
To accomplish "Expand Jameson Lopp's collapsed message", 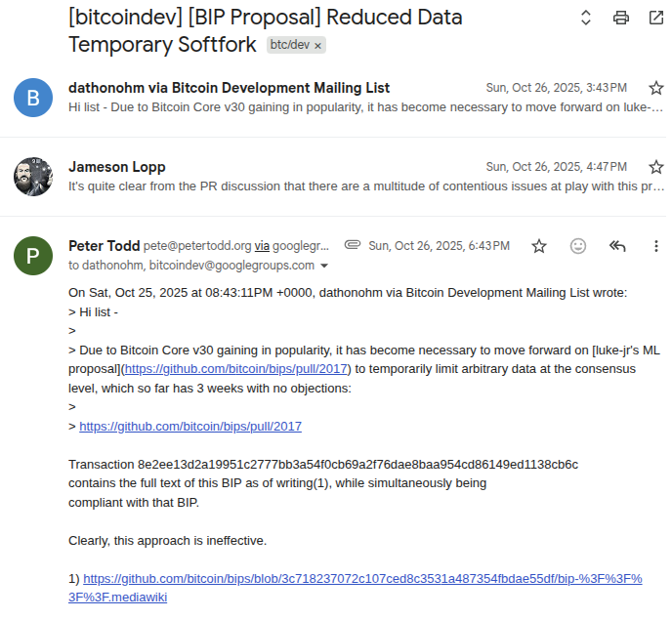I will 332,177.
